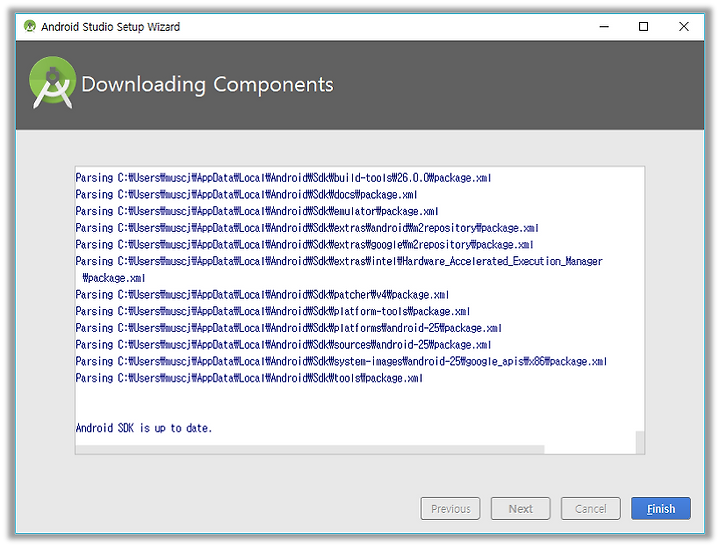Click the Sdk tools package.xml log line
The height and width of the screenshot is (547, 720).
249,378
